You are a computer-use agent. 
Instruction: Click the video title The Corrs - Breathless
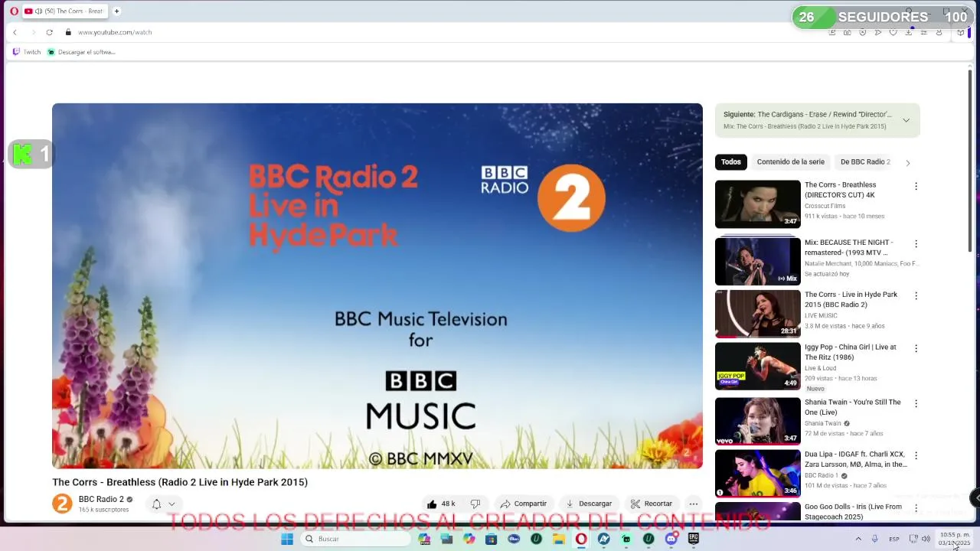pos(180,482)
